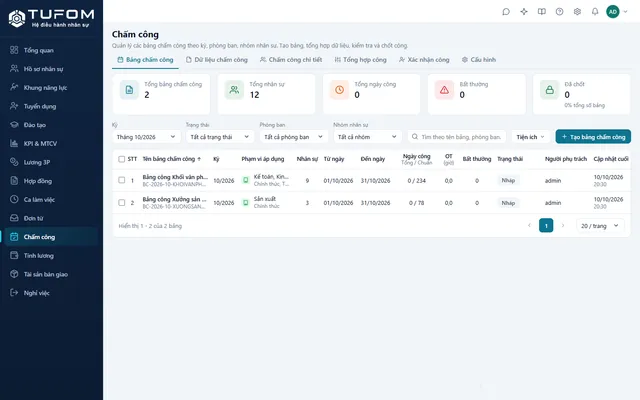Click the Bất thường warning icon
This screenshot has height=400, width=640.
pyautogui.click(x=444, y=90)
